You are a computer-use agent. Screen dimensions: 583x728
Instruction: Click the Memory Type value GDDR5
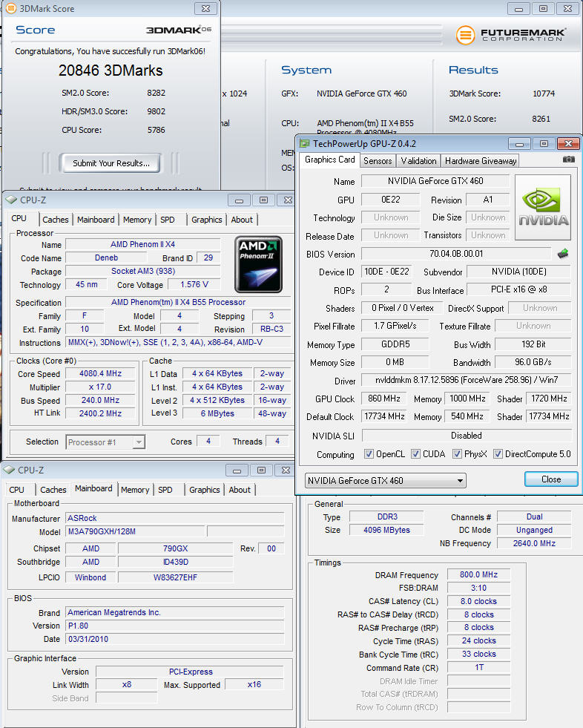[395, 344]
